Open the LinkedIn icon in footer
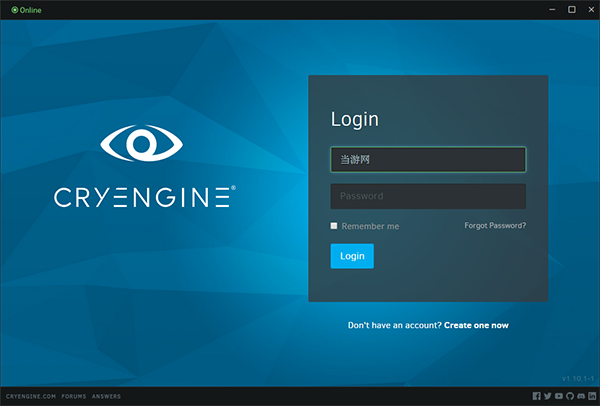The width and height of the screenshot is (600, 406). (592, 396)
